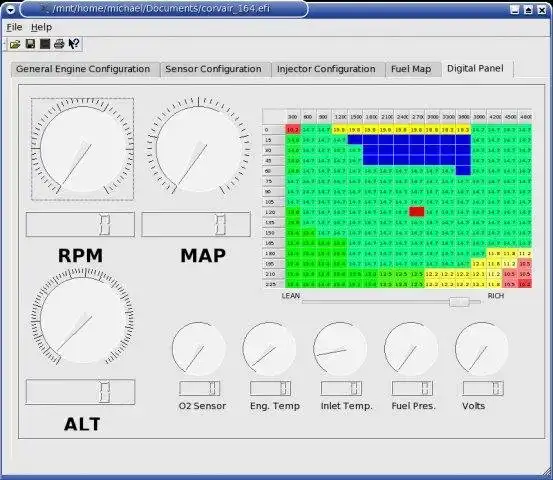This screenshot has height=480, width=553.
Task: Click the 150 row header in fuel table
Action: [x=274, y=232]
